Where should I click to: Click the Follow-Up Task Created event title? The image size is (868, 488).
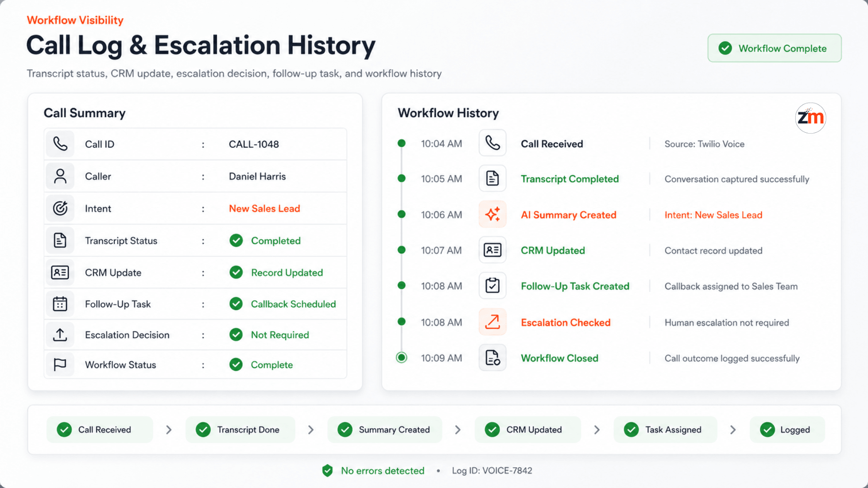pyautogui.click(x=575, y=286)
